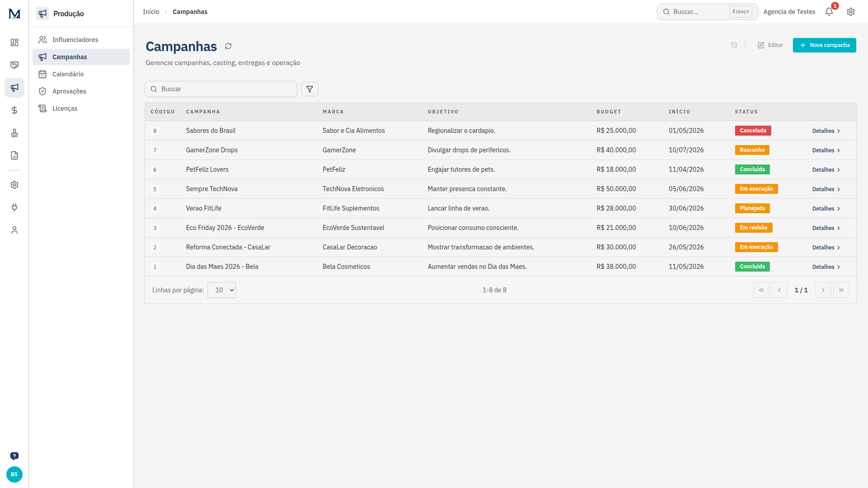Open the history clock icon
The width and height of the screenshot is (868, 488).
pos(734,45)
